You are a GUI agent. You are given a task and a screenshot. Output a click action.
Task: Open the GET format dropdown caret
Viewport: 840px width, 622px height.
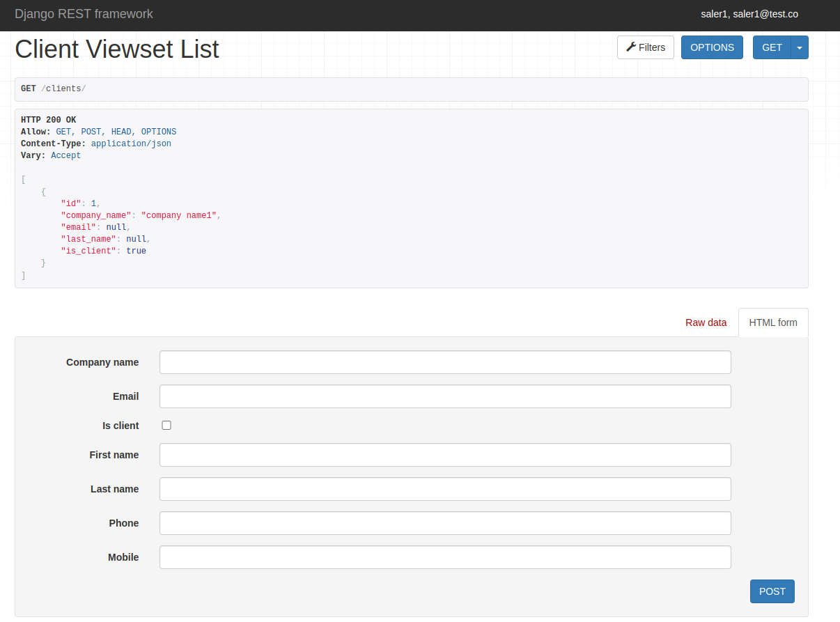(800, 47)
